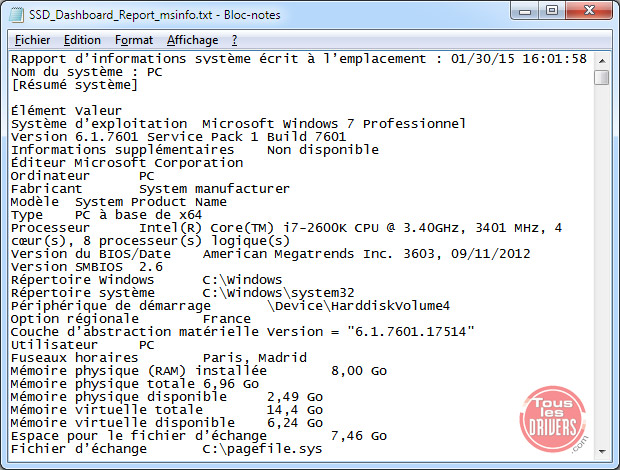Viewport: 620px width, 470px height.
Task: Minimize the Bloc-notes window
Action: (x=525, y=11)
